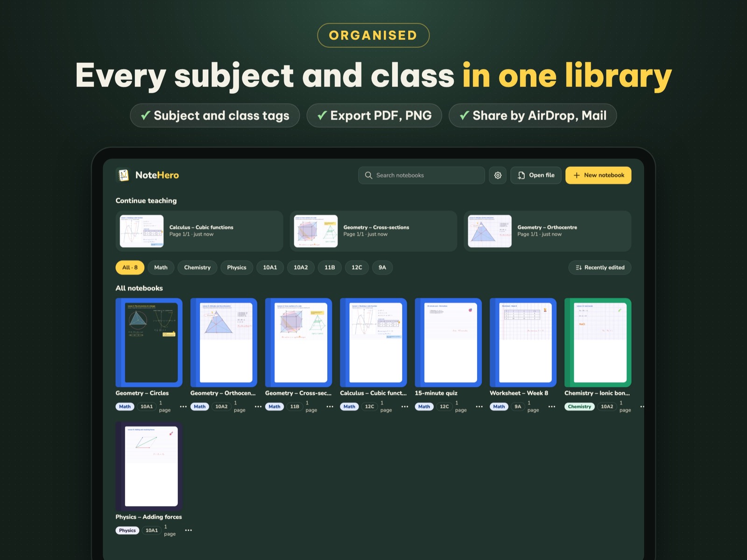Viewport: 747px width, 560px height.
Task: Filter notebooks by Math subject
Action: [161, 268]
